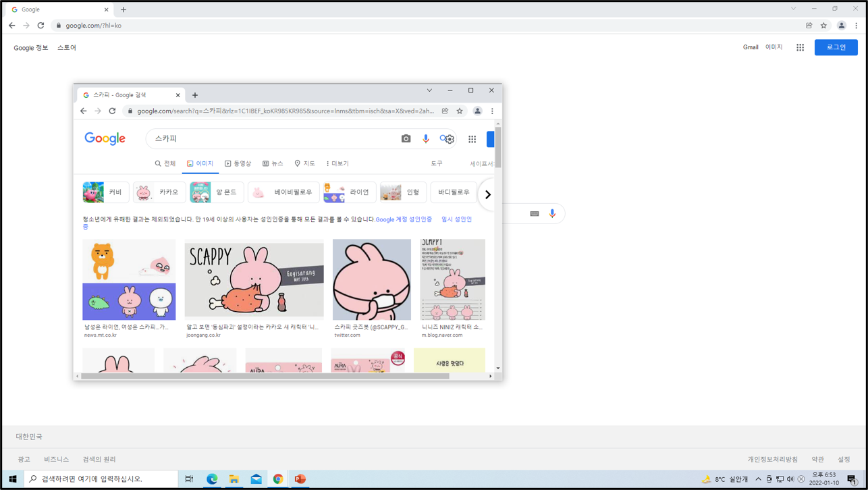
Task: Click Windows taskbar search box
Action: [101, 479]
